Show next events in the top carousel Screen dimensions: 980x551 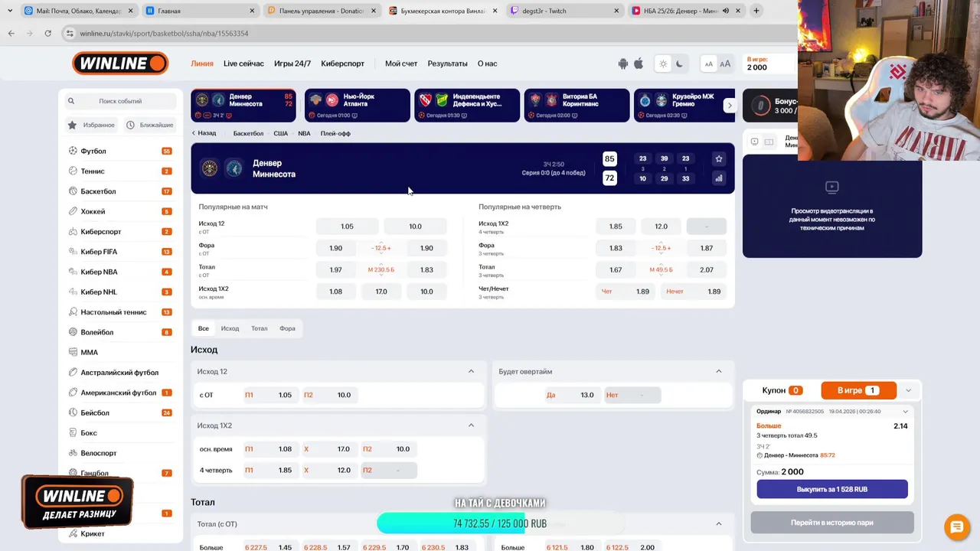pos(730,106)
